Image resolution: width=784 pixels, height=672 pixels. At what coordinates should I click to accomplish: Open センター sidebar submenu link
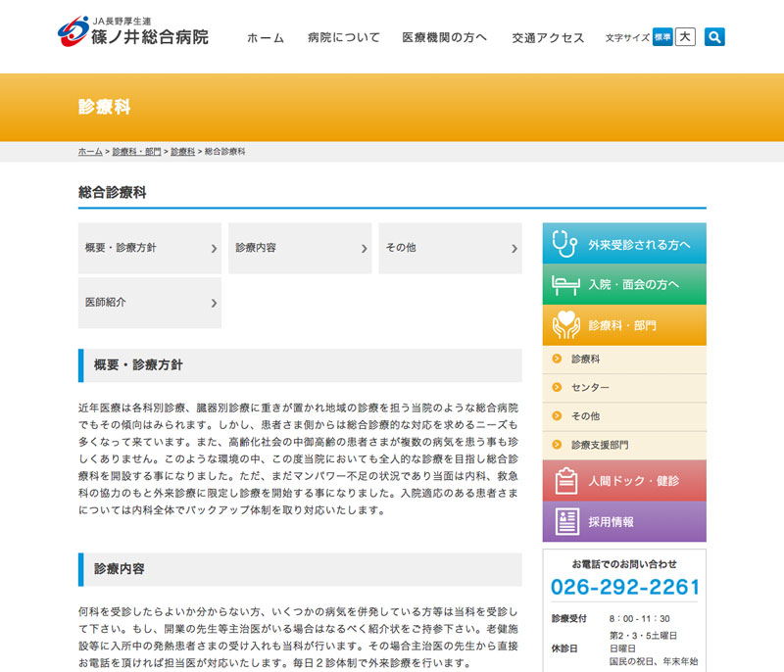pos(624,388)
